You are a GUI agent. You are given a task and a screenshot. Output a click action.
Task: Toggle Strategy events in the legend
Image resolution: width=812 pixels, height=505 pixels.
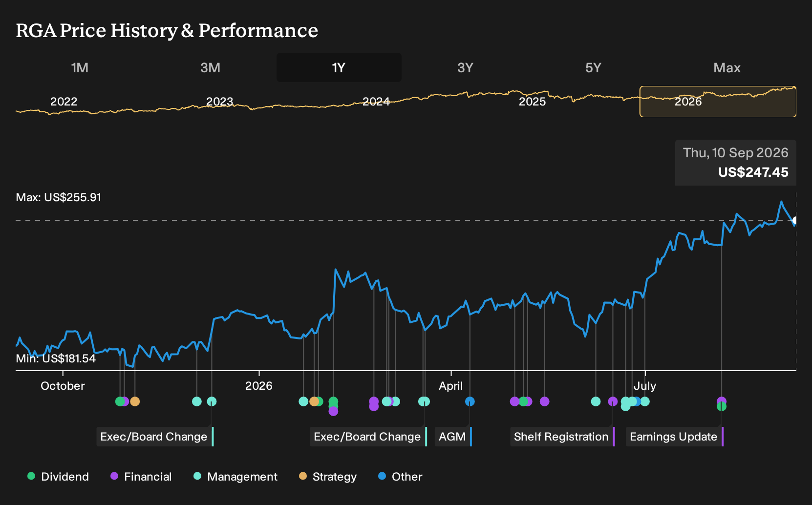click(328, 477)
